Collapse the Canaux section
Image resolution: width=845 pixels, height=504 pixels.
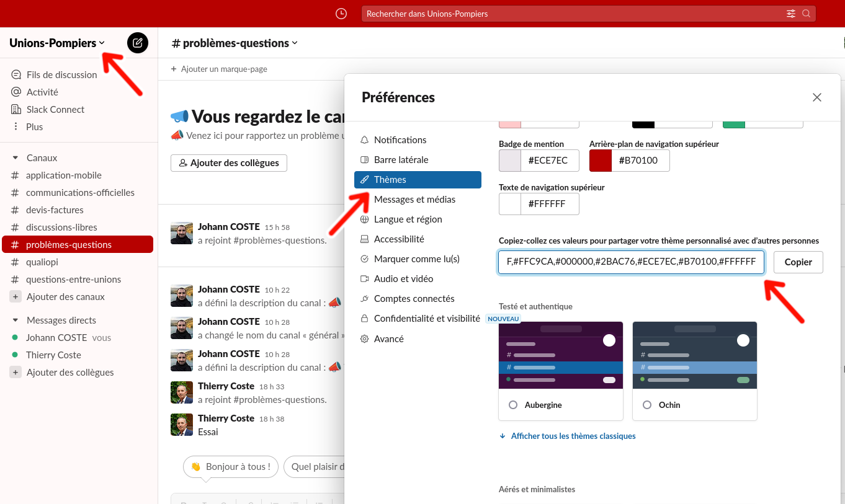pos(16,158)
